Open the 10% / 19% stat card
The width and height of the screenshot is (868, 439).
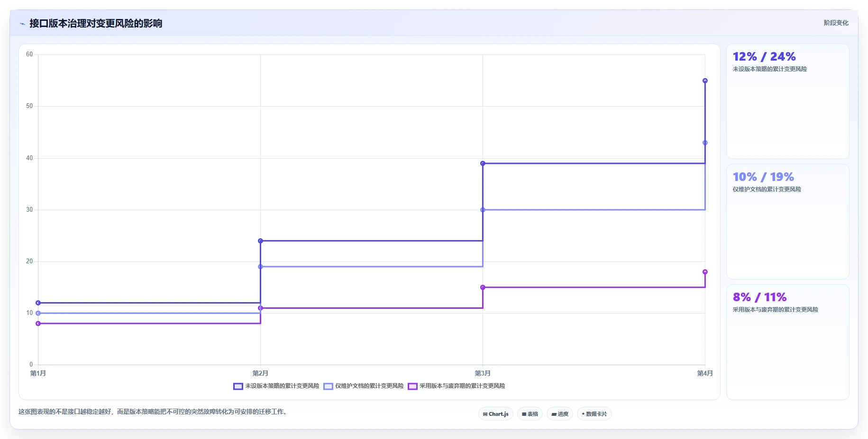[x=787, y=222]
